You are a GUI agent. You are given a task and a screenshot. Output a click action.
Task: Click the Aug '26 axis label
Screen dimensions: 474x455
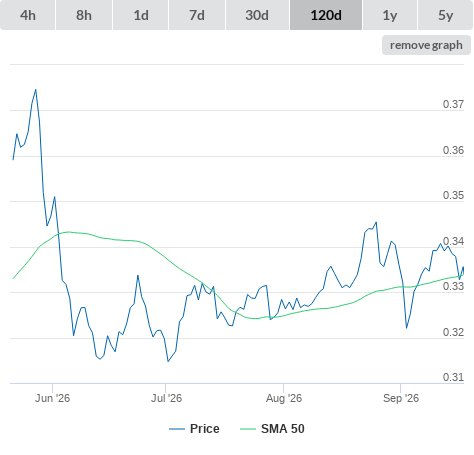284,398
